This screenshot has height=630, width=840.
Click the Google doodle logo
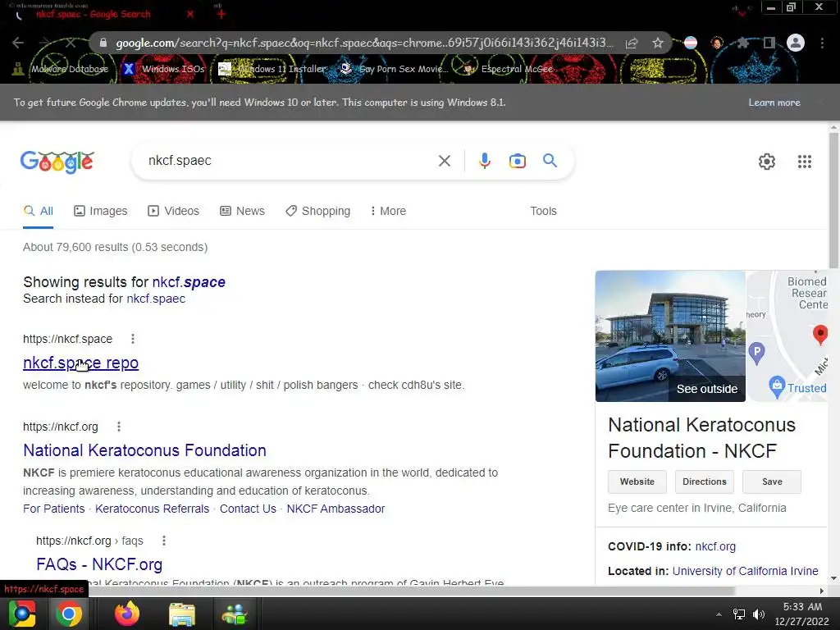(x=57, y=162)
